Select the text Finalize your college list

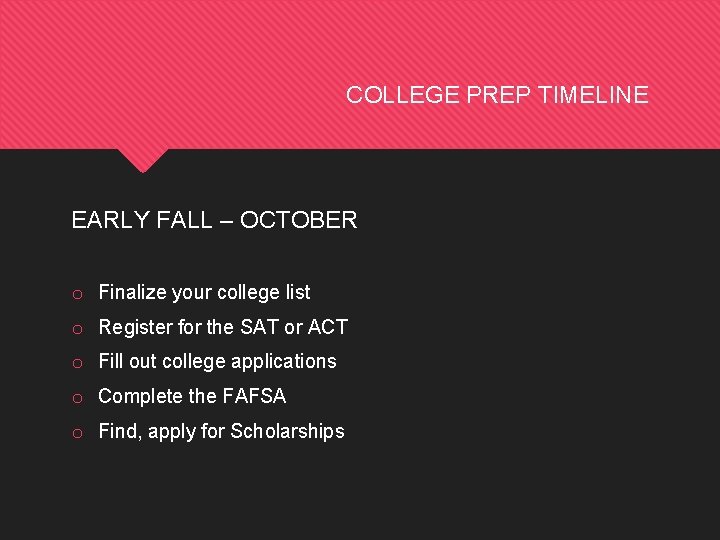click(204, 292)
